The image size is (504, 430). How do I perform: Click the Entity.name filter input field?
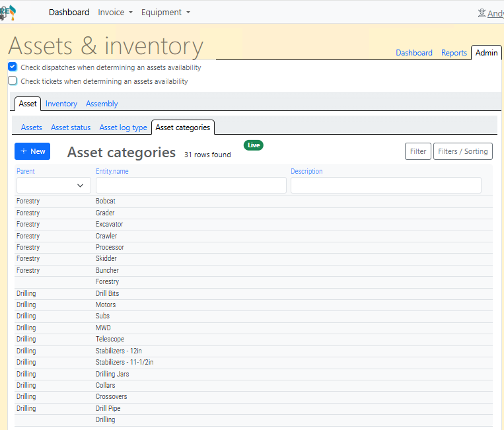(191, 186)
